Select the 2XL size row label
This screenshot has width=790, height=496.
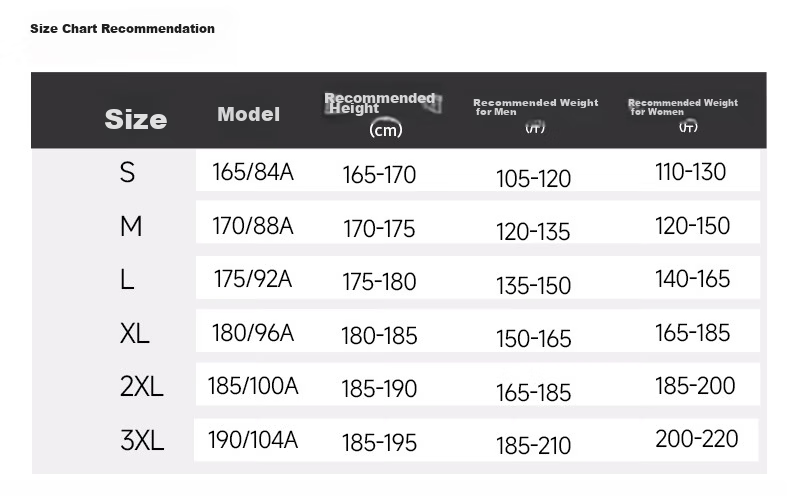[142, 387]
